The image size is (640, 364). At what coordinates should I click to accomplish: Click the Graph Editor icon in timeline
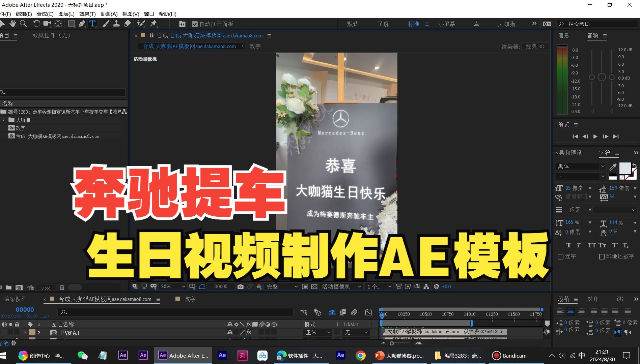coord(368,312)
